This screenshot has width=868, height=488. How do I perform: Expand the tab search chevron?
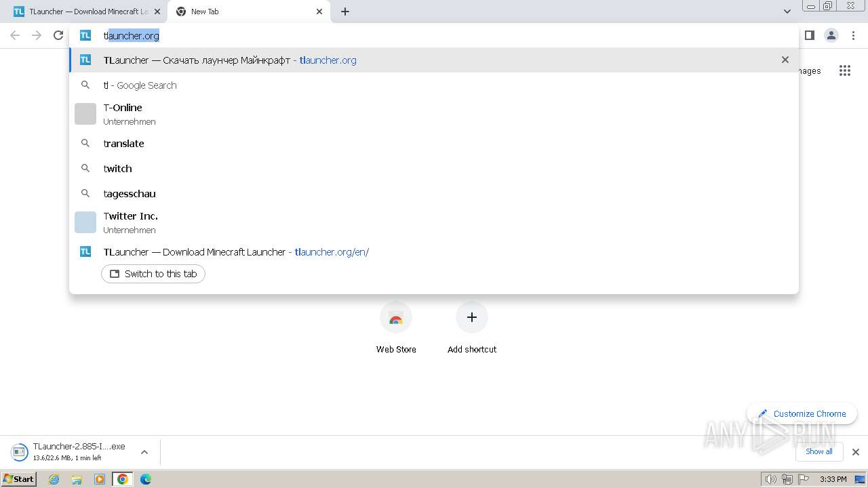tap(787, 12)
